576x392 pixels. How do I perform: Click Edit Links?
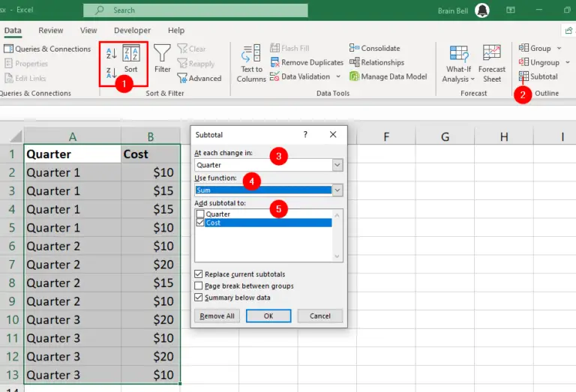[25, 78]
